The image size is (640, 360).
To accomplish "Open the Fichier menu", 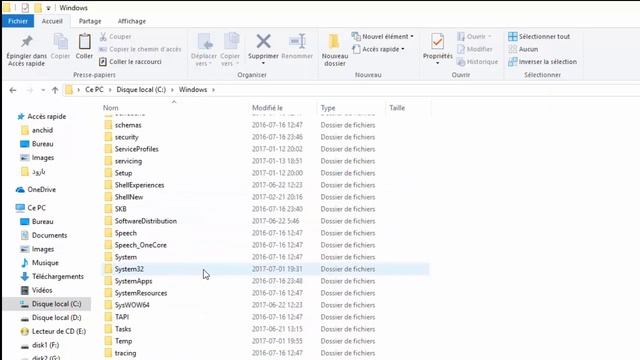I will coord(18,21).
